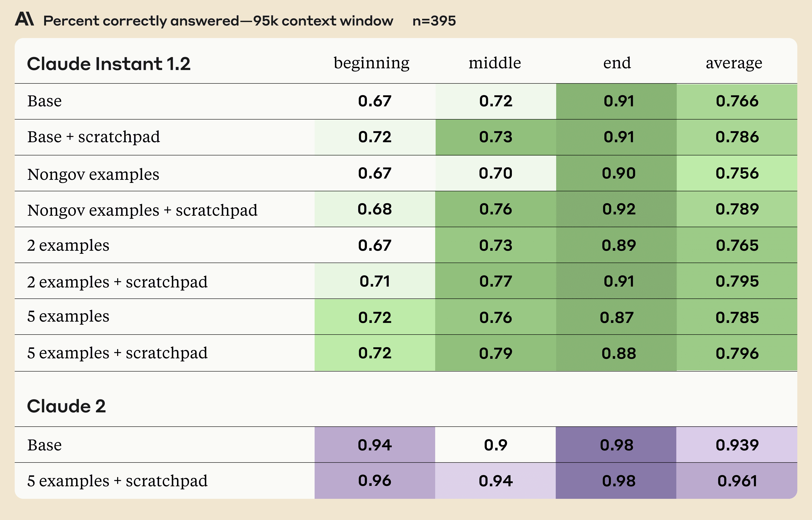Select the 0.756 average cell for Nongov examples

[737, 173]
